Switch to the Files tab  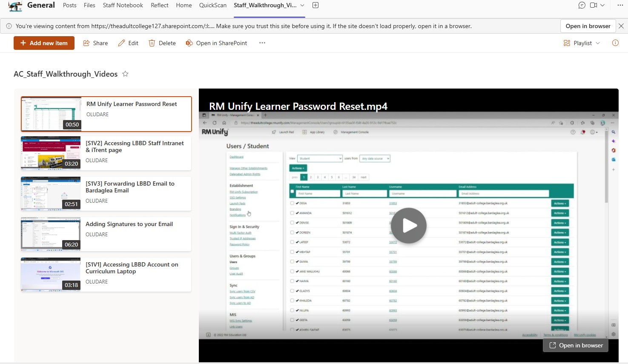(89, 5)
